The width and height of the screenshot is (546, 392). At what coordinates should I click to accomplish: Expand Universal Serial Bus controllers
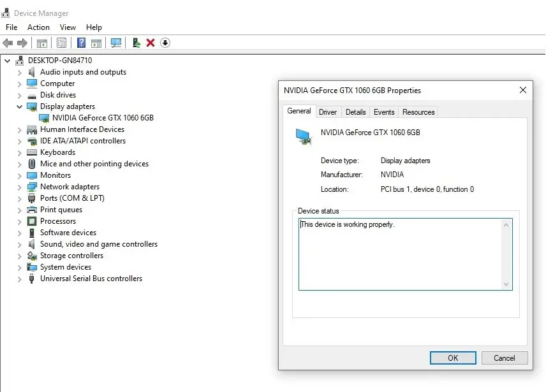pyautogui.click(x=19, y=279)
